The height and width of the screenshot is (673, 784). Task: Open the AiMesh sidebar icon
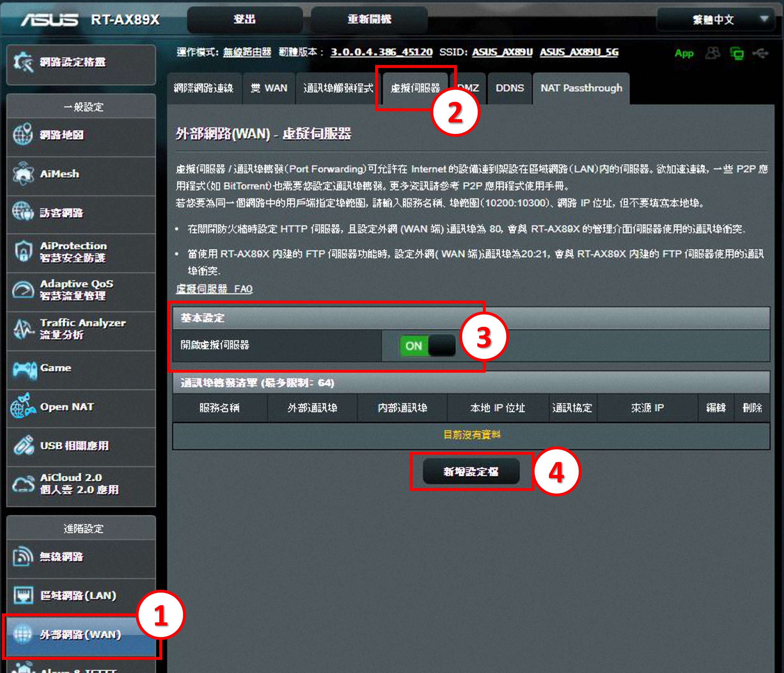coord(23,174)
